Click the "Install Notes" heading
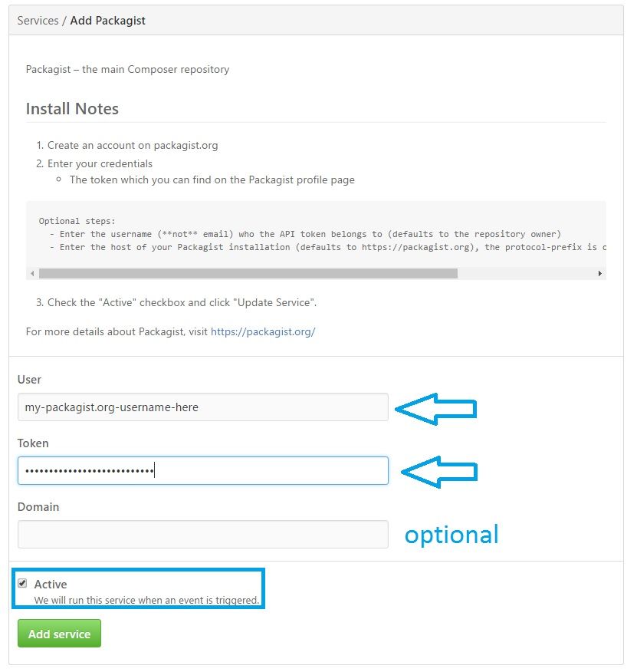The image size is (637, 672). point(72,109)
